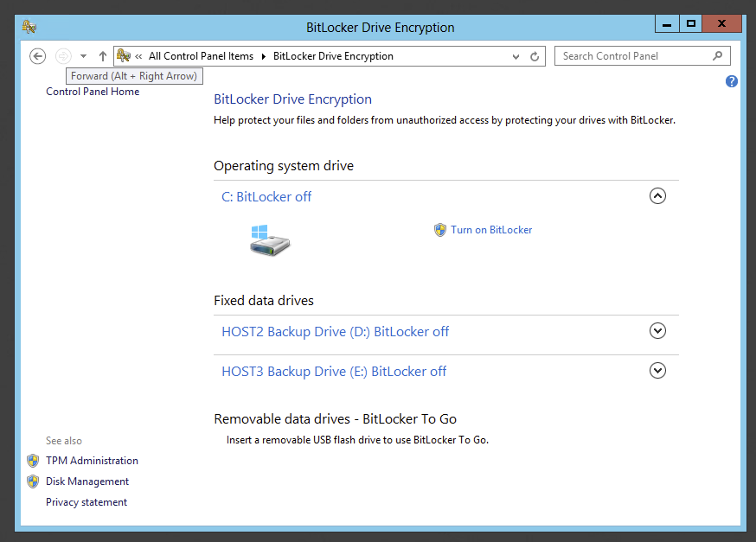
Task: Open the HOST2 Backup Drive (D:) link
Action: click(x=335, y=332)
